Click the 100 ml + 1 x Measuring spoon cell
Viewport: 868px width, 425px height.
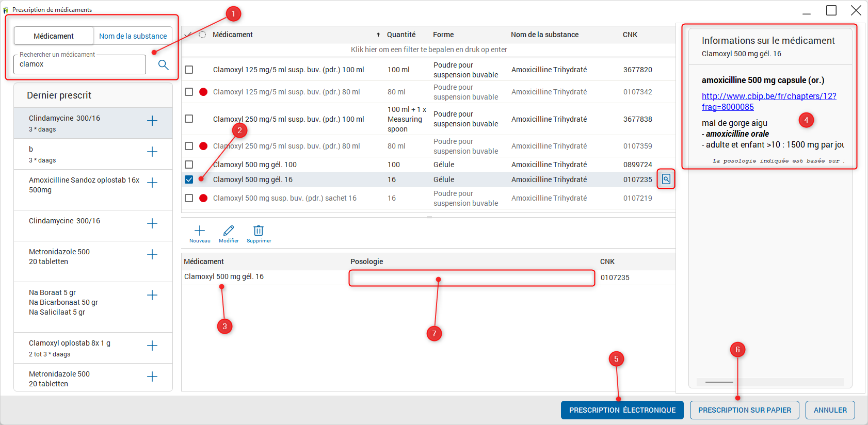coord(407,119)
